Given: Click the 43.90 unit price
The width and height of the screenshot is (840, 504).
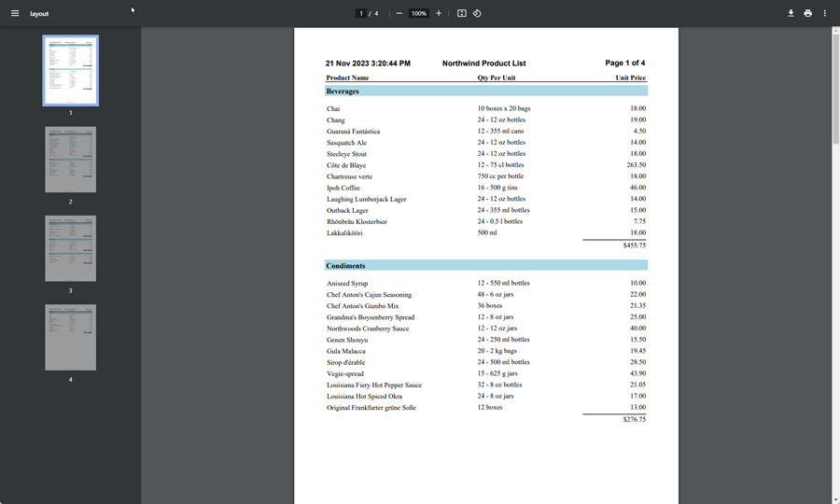Looking at the screenshot, I should click(637, 373).
